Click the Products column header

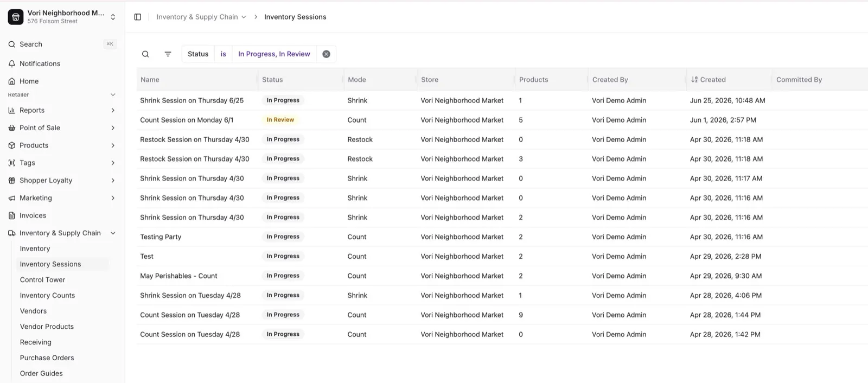point(533,79)
